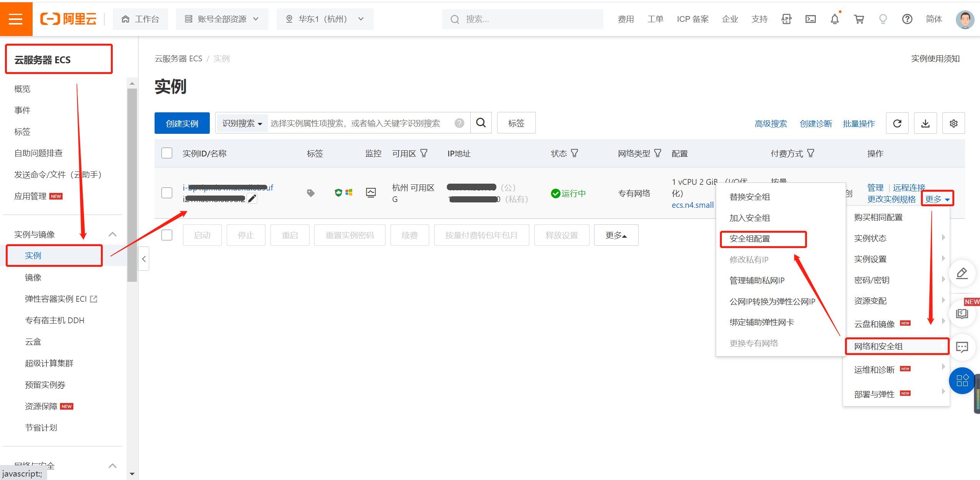Open the zone filter in 可用区 column

424,153
